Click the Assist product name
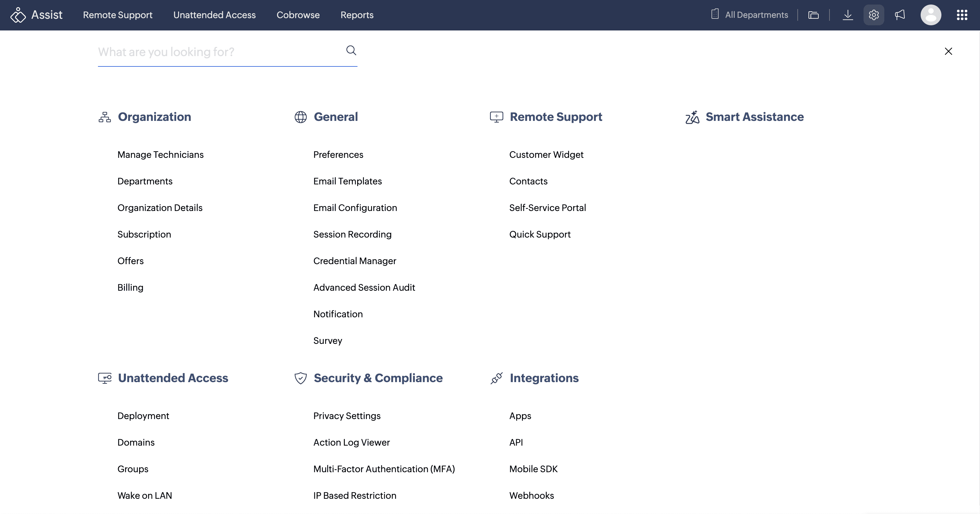The image size is (980, 514). [x=47, y=15]
